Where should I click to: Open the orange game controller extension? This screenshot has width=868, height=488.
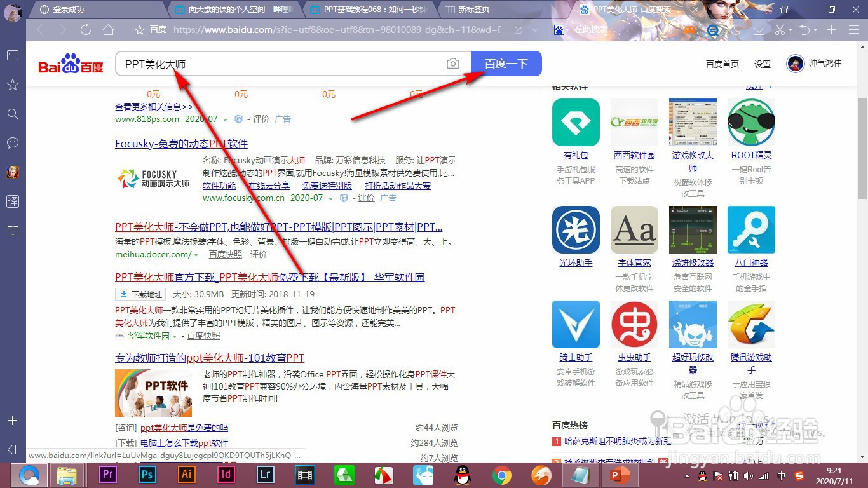pos(689,30)
